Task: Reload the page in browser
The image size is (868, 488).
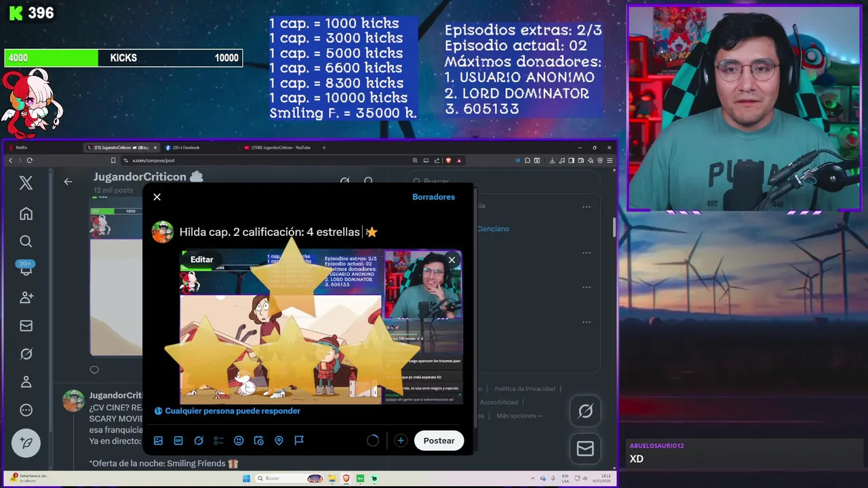Action: 29,161
